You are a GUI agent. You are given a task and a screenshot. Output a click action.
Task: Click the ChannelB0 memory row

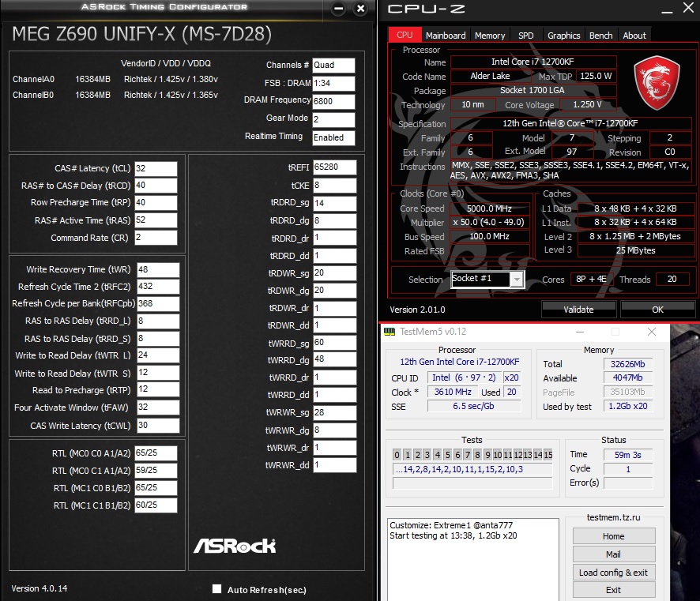click(x=115, y=95)
